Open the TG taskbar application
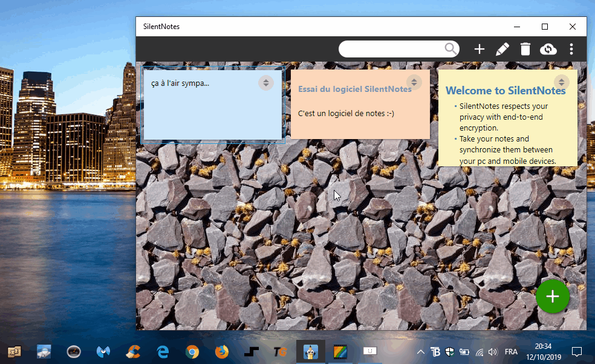This screenshot has height=364, width=595. tap(281, 352)
